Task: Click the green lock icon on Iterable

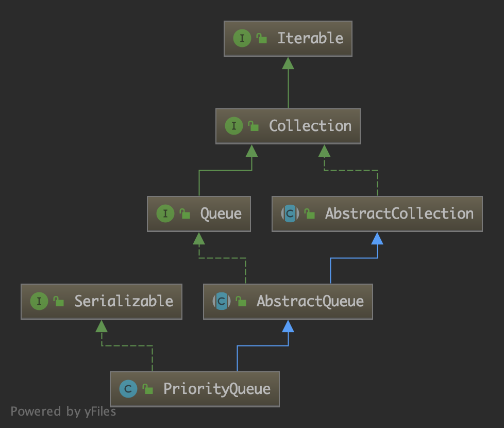Action: [x=262, y=39]
